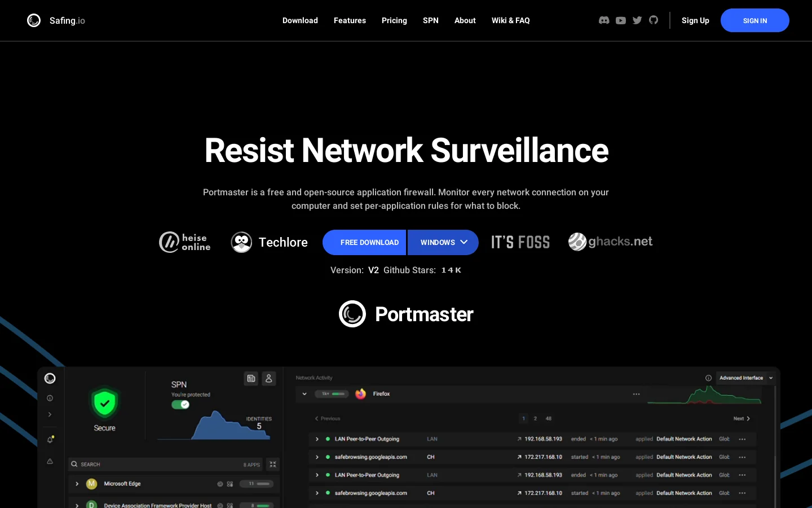Click info icon beside Advanced Interface

point(708,378)
